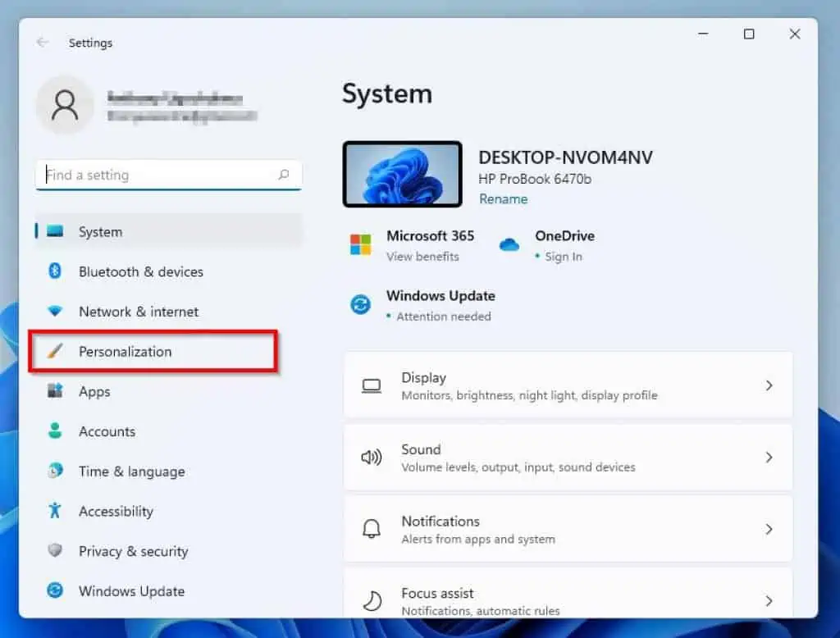Click the Rename link under device name
Screen dimensions: 840x638
tap(503, 199)
